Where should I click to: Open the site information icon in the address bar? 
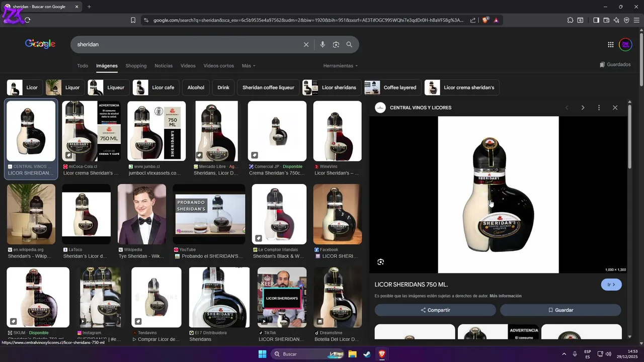point(146,20)
